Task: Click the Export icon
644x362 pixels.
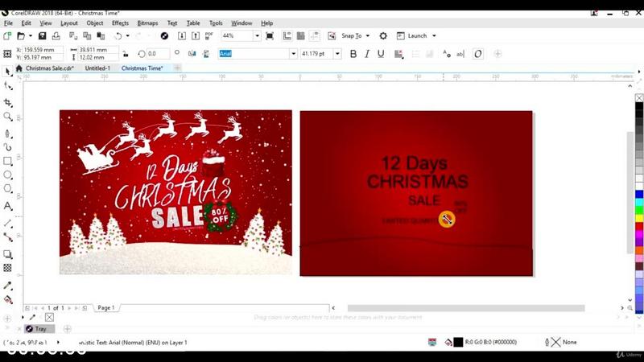Action: pos(196,35)
